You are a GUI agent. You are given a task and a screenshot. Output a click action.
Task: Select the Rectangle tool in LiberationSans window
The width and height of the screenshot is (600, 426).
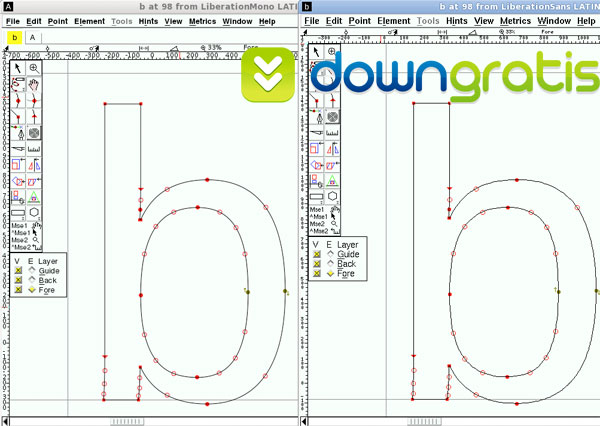point(316,197)
